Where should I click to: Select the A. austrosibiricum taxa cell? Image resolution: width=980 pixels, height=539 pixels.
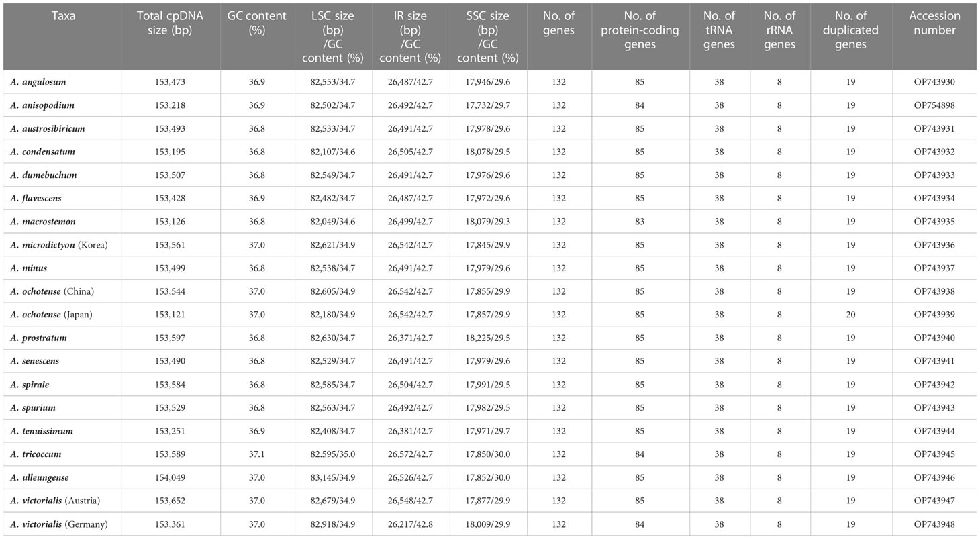point(48,128)
